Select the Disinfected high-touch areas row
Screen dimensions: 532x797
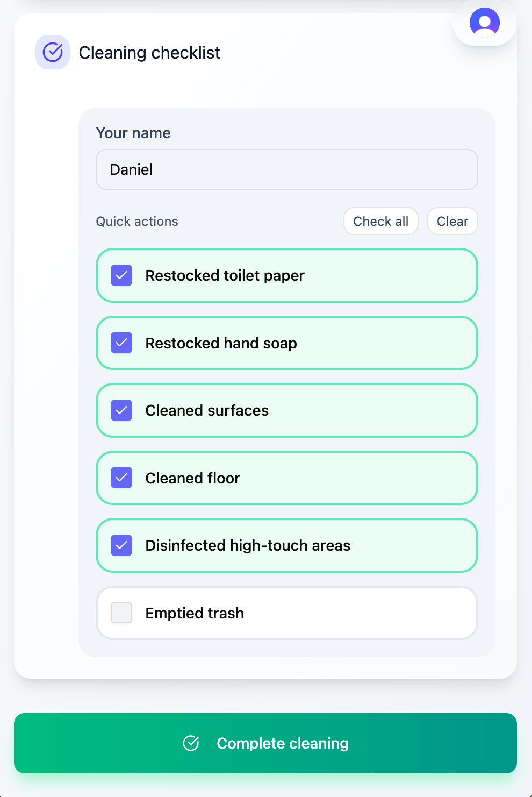[x=286, y=545]
